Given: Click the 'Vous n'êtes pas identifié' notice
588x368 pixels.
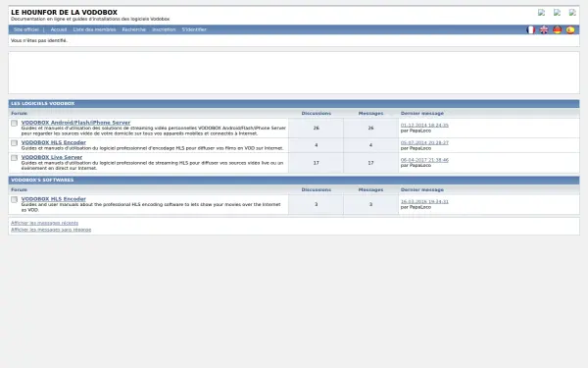Looking at the screenshot, I should coord(39,40).
